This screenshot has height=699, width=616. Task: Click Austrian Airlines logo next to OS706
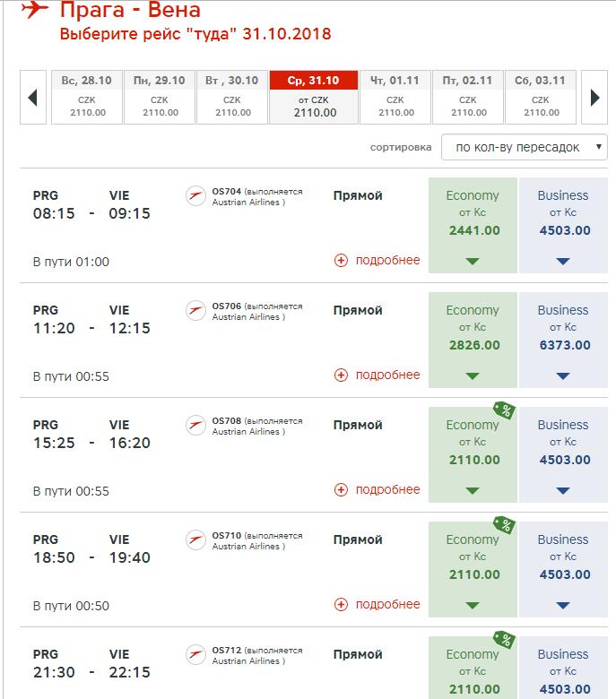(195, 311)
